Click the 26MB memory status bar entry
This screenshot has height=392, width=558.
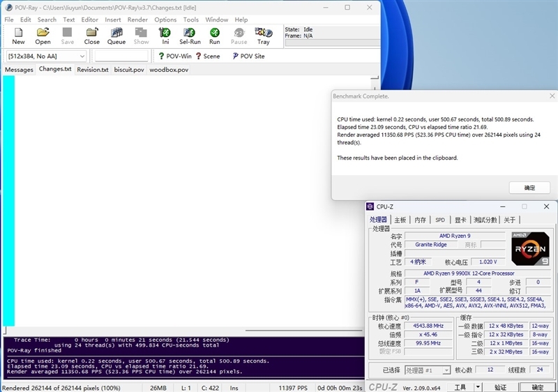point(158,388)
